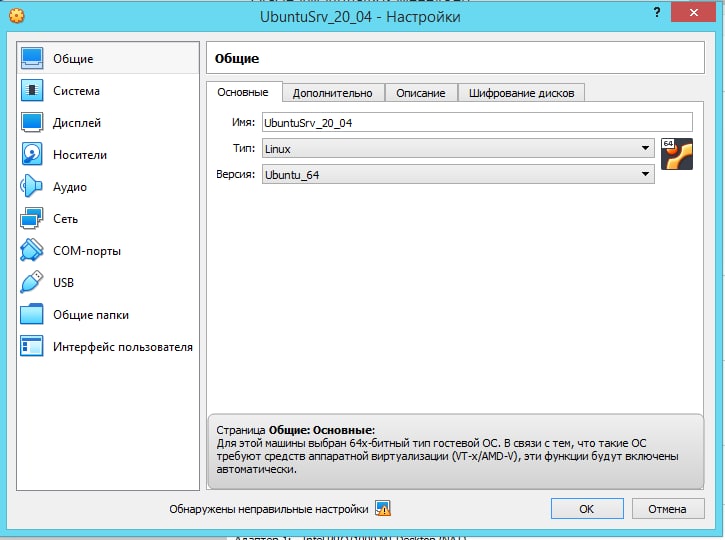This screenshot has width=725, height=540.
Task: Select Носители label in the sidebar
Action: click(x=80, y=155)
